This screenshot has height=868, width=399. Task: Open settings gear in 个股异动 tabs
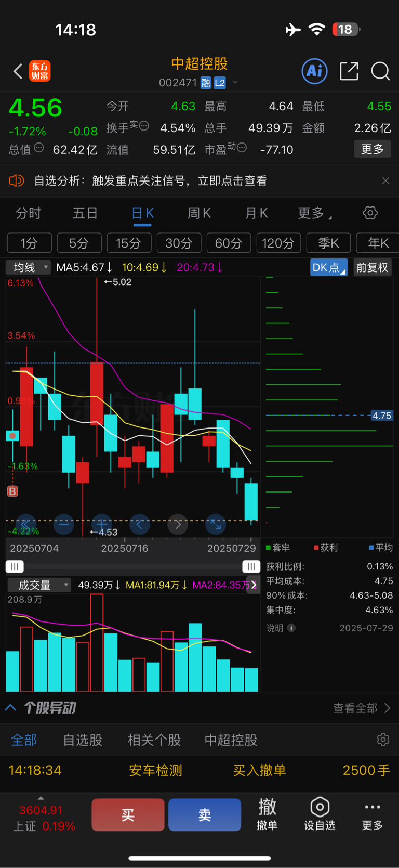coord(383,740)
